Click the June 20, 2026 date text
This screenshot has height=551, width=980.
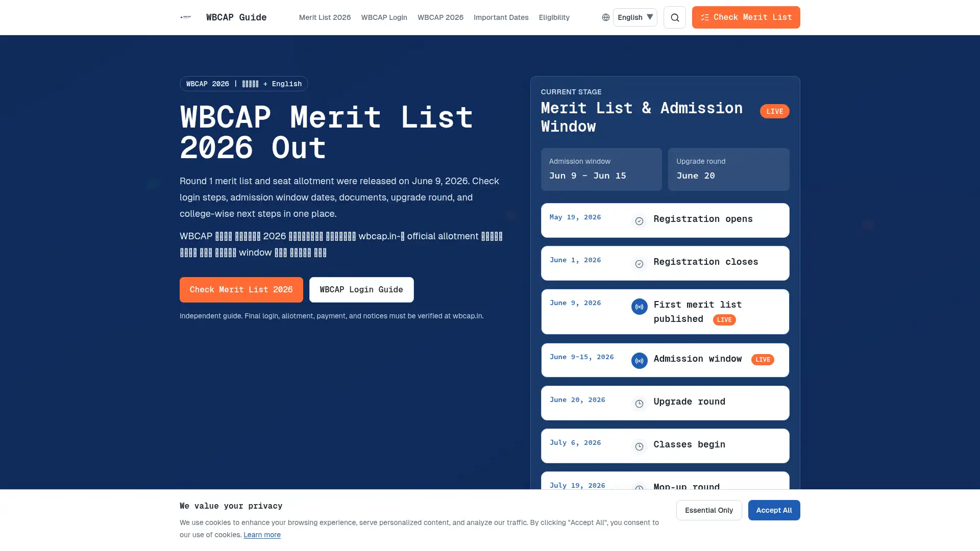pos(577,399)
